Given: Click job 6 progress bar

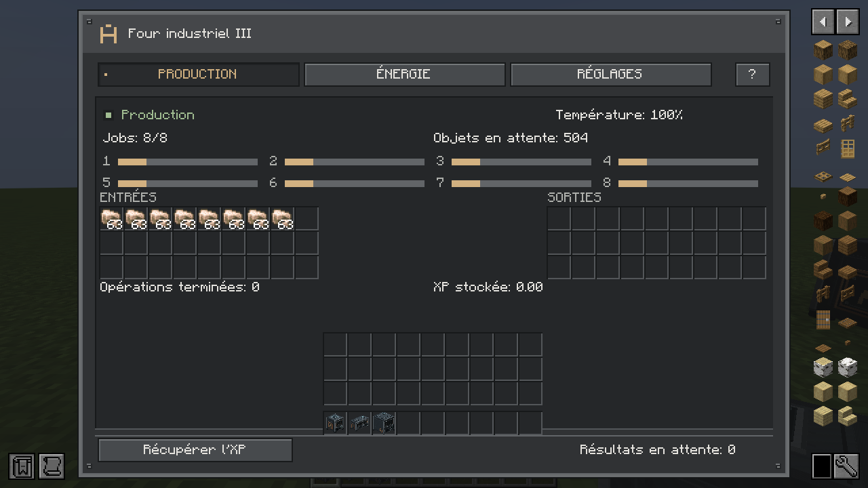Looking at the screenshot, I should 355,184.
